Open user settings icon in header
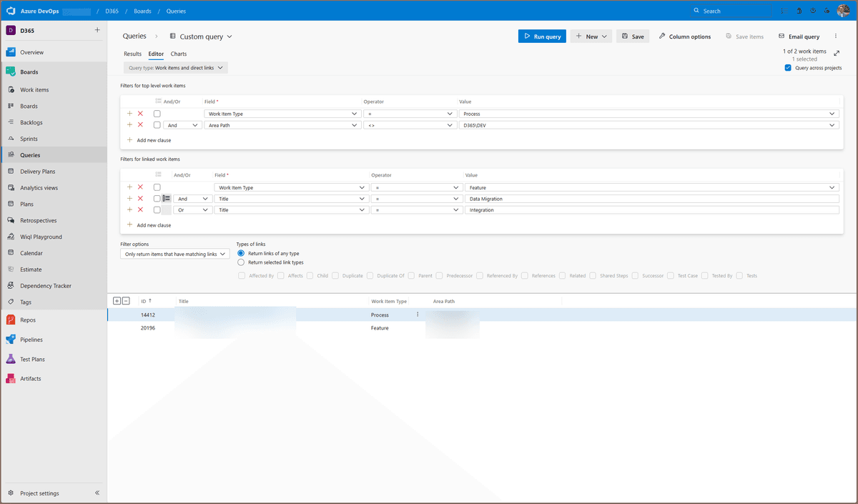Viewport: 858px width, 504px height. [827, 11]
